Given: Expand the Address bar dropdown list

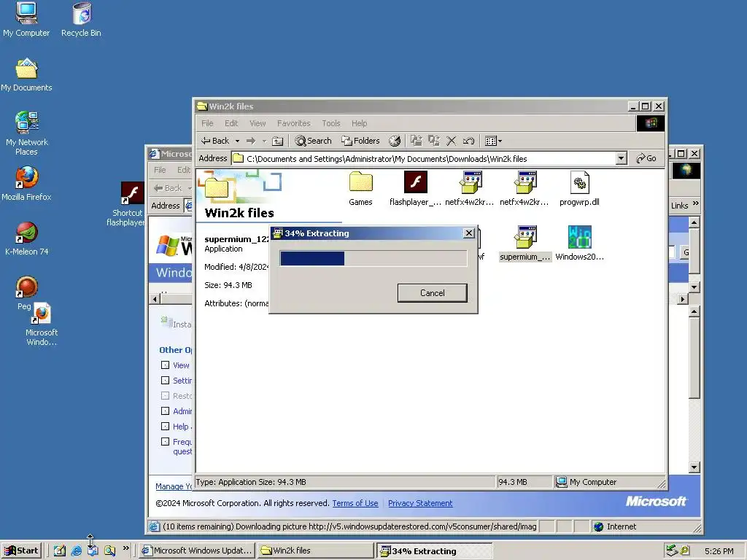Looking at the screenshot, I should pyautogui.click(x=621, y=158).
